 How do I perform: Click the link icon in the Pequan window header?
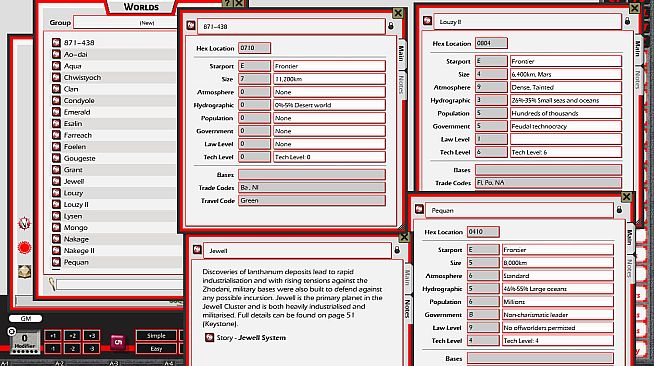(419, 210)
